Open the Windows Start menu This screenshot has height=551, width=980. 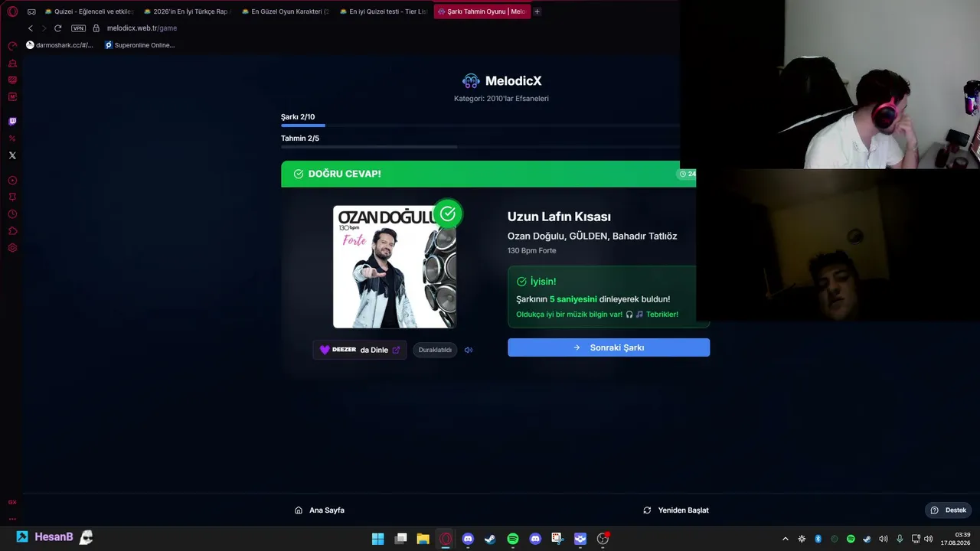pos(378,539)
